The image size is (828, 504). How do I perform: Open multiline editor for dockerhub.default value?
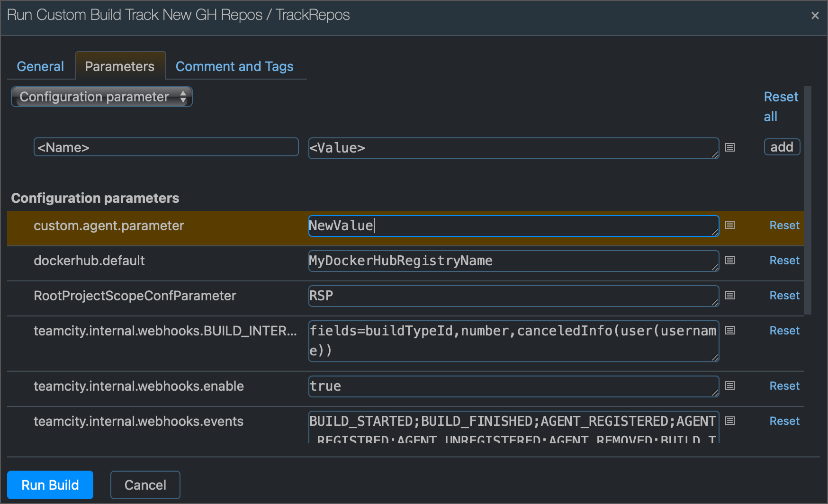coord(730,260)
